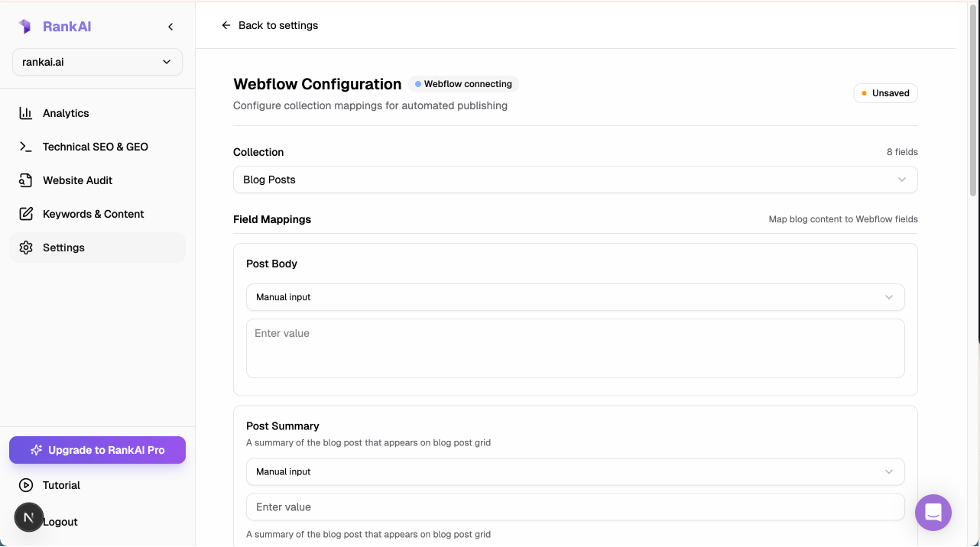This screenshot has width=980, height=547.
Task: Expand the Post Body Manual input dropdown
Action: coord(576,297)
